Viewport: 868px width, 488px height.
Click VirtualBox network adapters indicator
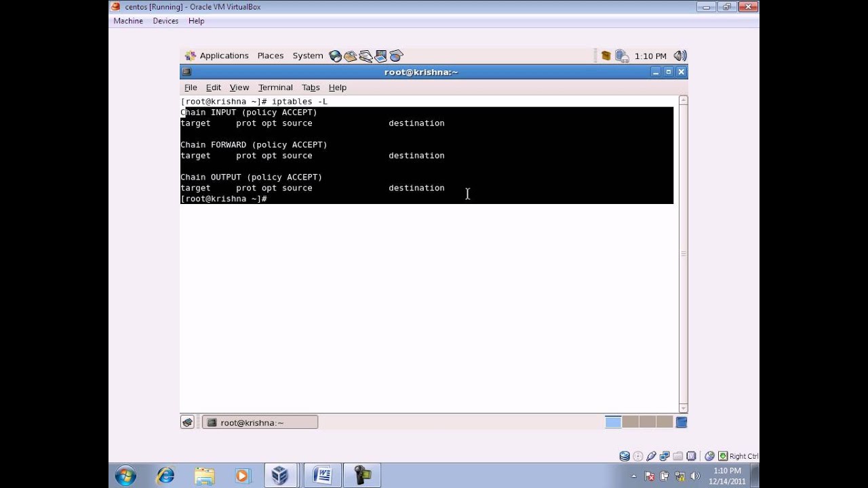665,456
